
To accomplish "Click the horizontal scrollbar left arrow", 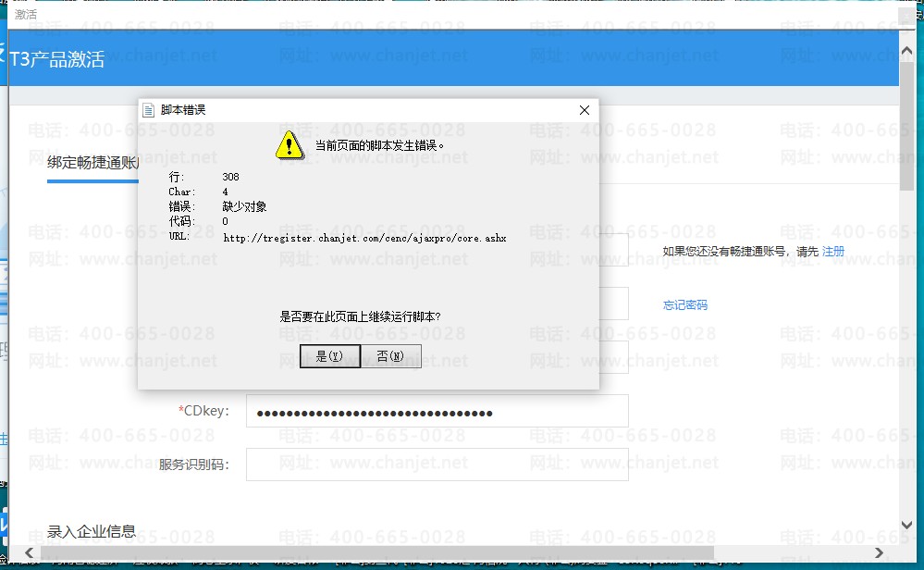I will coord(30,553).
